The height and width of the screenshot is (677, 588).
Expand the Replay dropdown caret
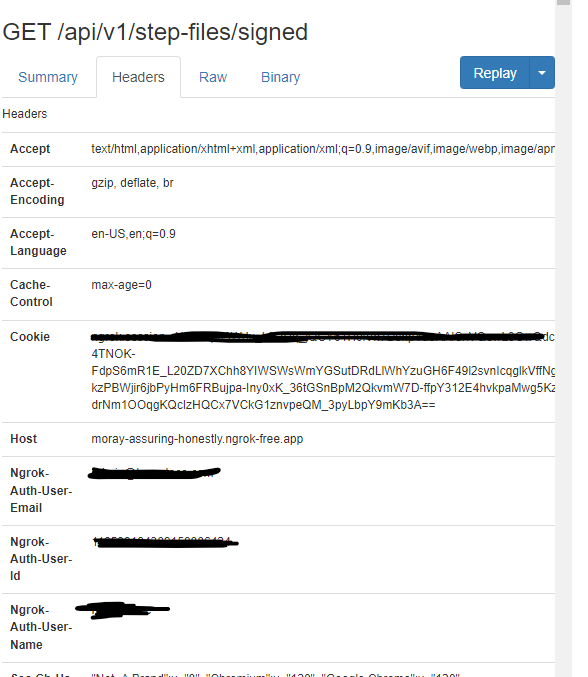542,73
